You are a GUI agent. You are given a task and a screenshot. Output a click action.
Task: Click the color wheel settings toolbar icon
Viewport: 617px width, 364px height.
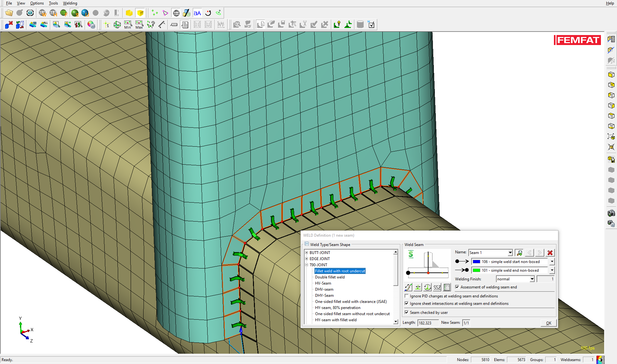[x=91, y=25]
